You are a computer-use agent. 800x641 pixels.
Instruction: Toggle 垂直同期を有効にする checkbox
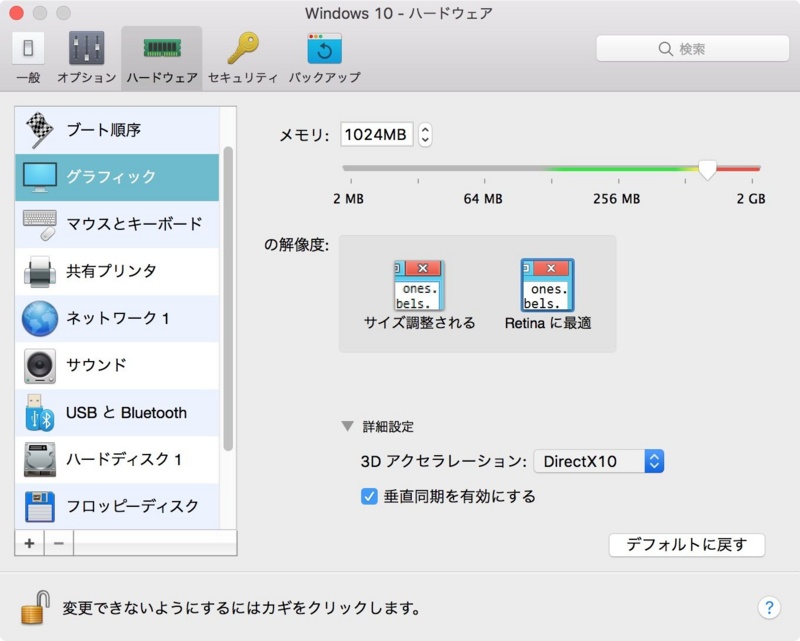click(x=369, y=496)
